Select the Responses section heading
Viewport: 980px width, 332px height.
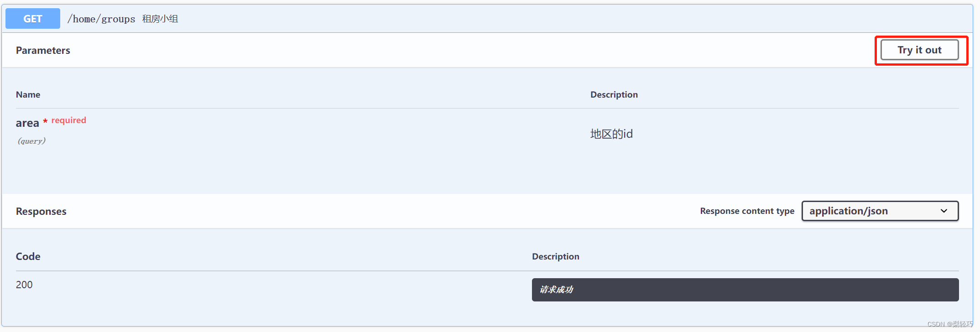(x=41, y=212)
